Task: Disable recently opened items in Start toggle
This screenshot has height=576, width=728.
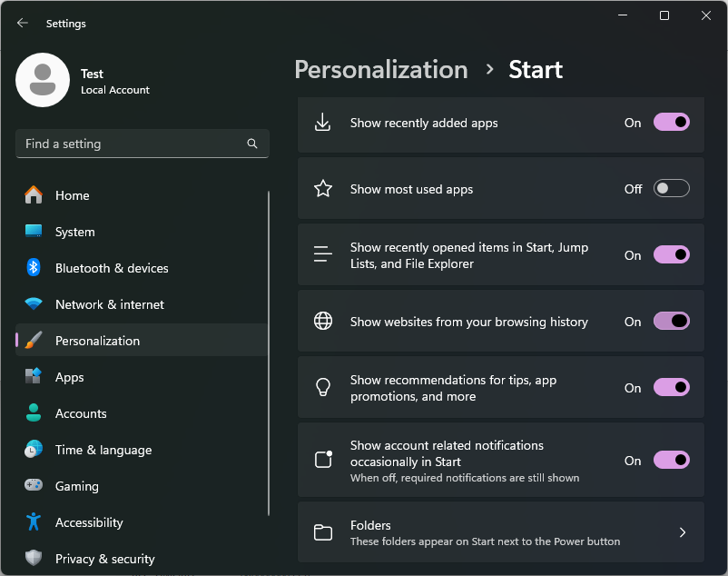Action: tap(672, 254)
